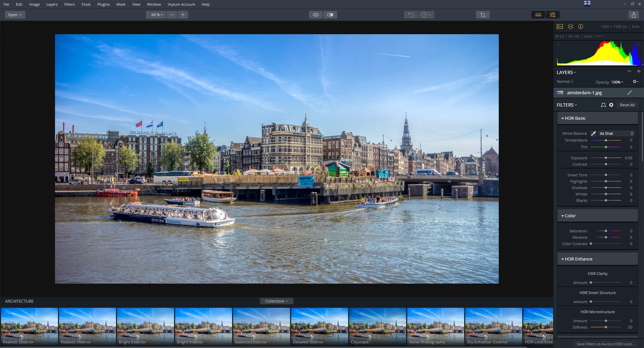The width and height of the screenshot is (644, 348).
Task: Open the Skylum Account menu
Action: [181, 4]
